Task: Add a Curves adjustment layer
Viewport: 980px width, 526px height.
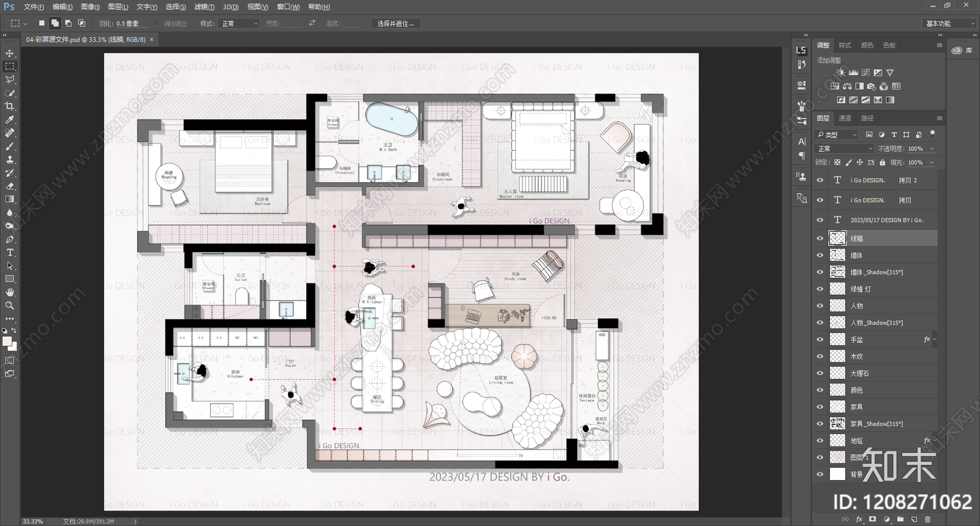Action: [865, 72]
